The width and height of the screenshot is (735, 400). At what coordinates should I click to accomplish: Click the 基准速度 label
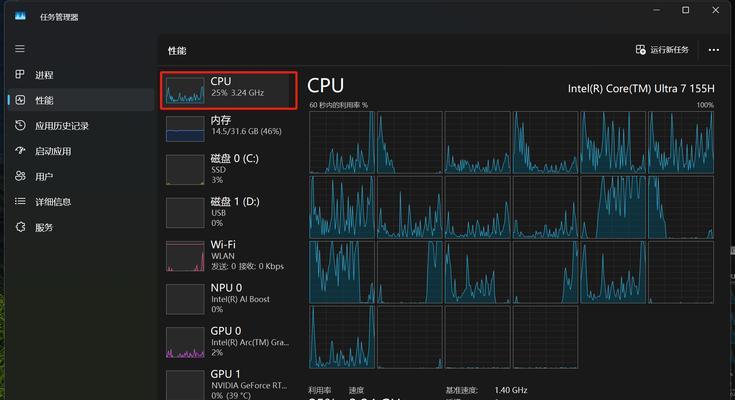(x=461, y=390)
